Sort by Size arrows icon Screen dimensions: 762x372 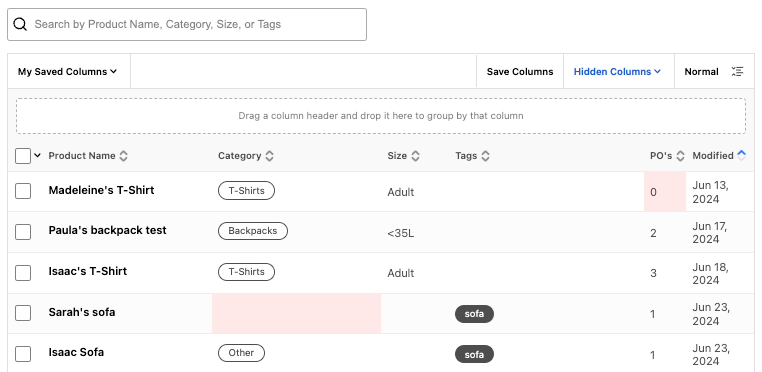coord(415,156)
